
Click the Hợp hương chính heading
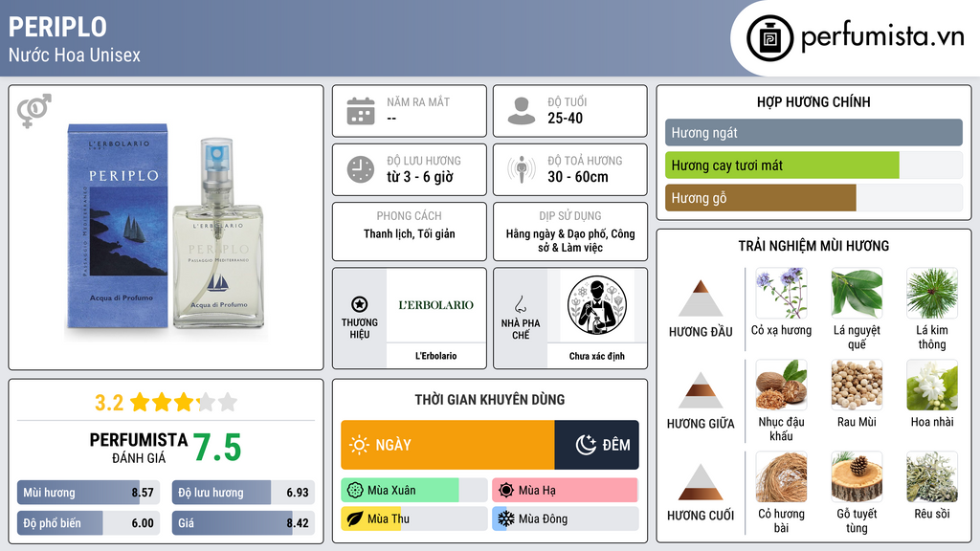pos(813,101)
